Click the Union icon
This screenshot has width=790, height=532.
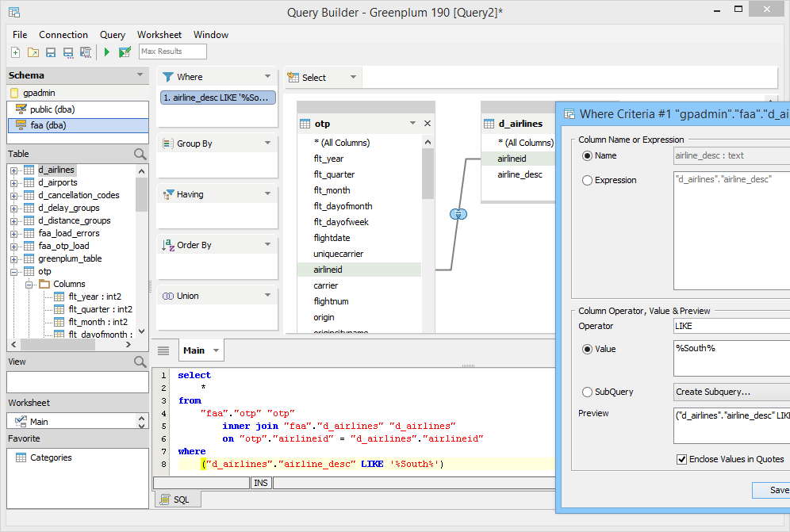click(x=168, y=297)
